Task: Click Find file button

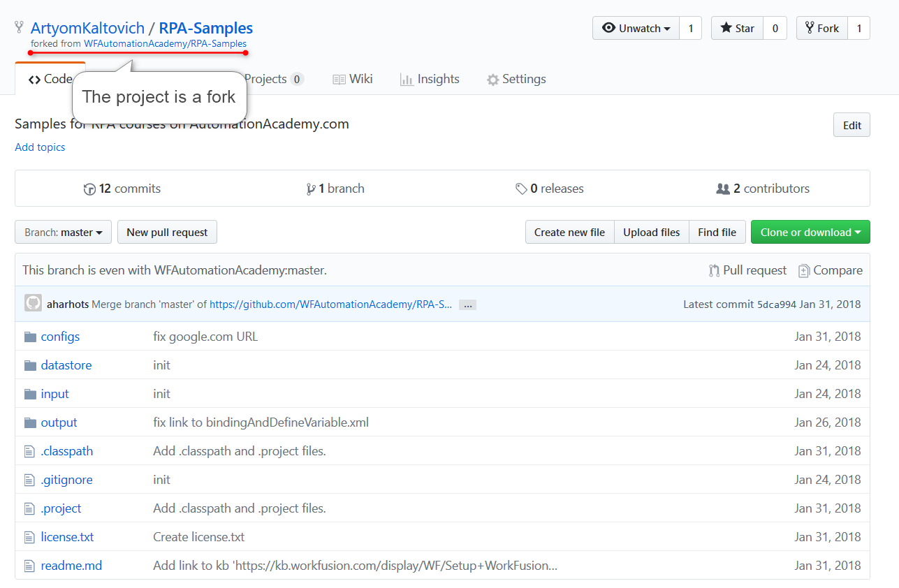Action: tap(717, 233)
